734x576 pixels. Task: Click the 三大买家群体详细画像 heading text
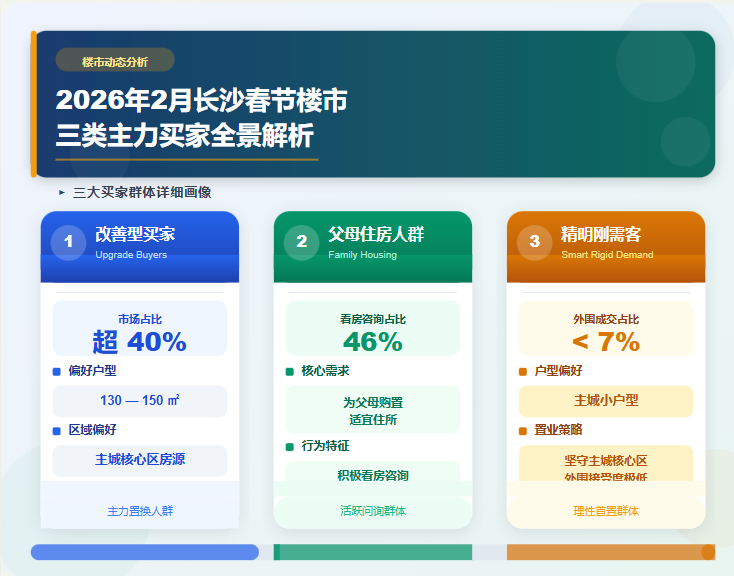[142, 192]
